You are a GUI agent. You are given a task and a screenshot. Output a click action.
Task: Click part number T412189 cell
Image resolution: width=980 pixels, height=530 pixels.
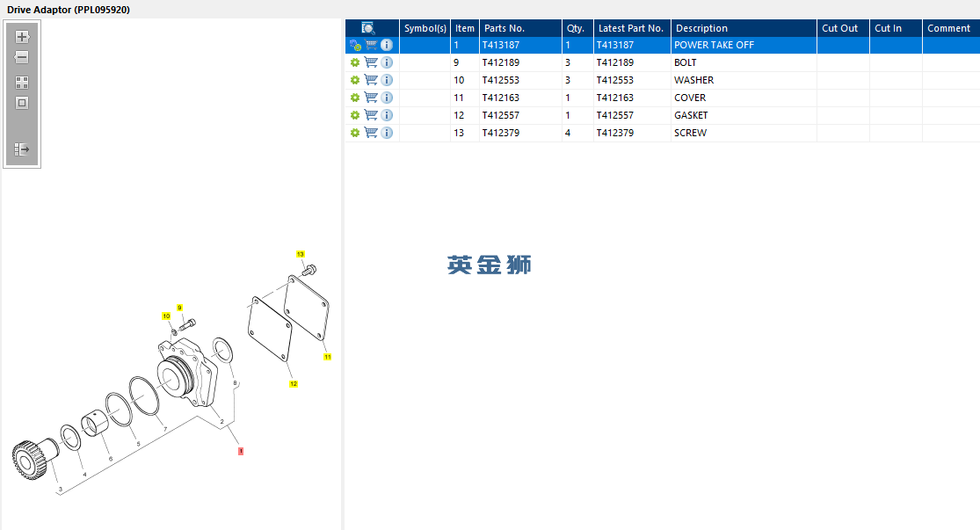[520, 62]
